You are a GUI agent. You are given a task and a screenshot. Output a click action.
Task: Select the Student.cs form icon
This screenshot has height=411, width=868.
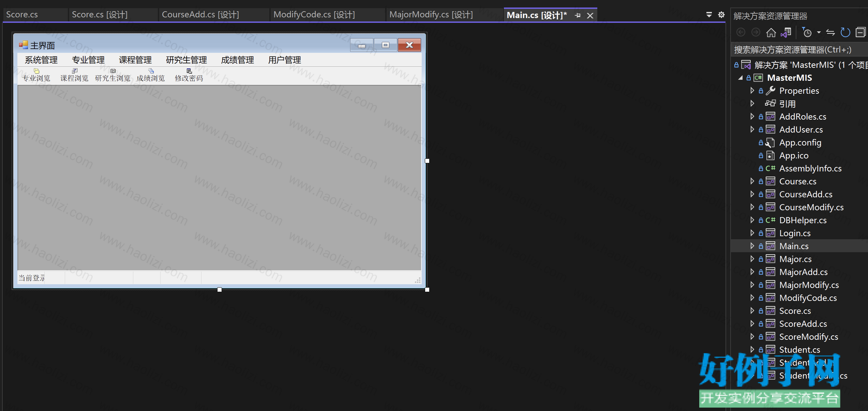[x=770, y=350]
